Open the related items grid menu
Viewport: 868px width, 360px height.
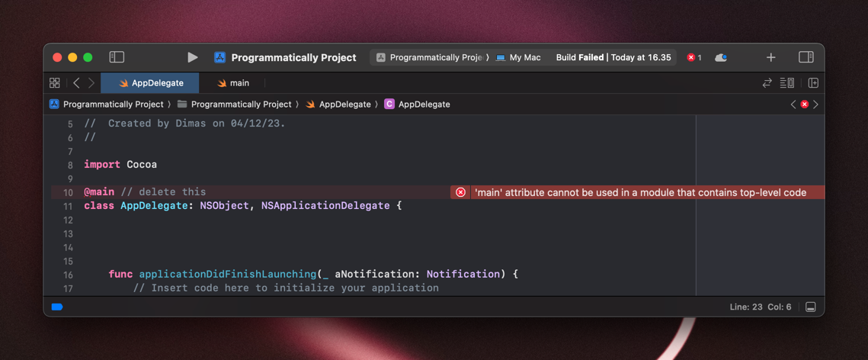tap(55, 83)
